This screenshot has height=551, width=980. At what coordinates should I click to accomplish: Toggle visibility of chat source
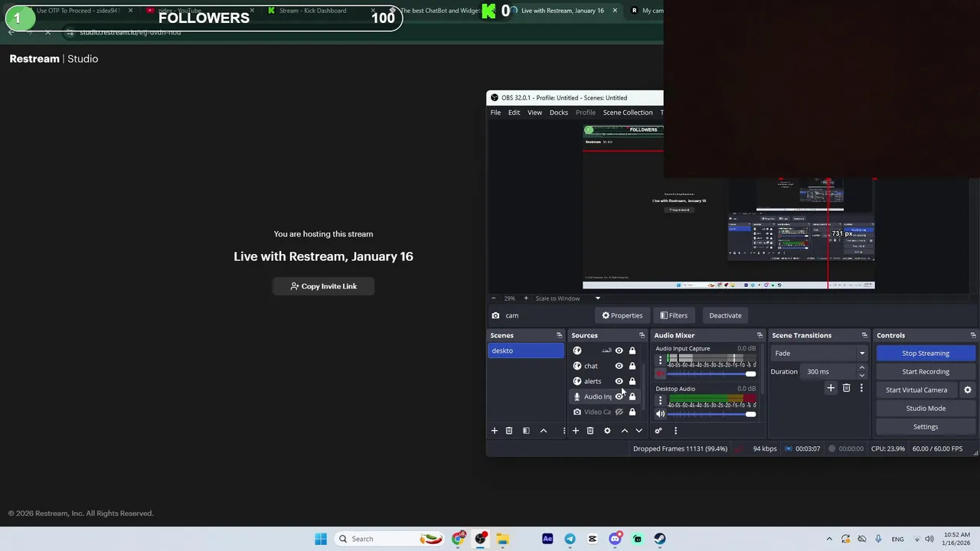point(619,366)
